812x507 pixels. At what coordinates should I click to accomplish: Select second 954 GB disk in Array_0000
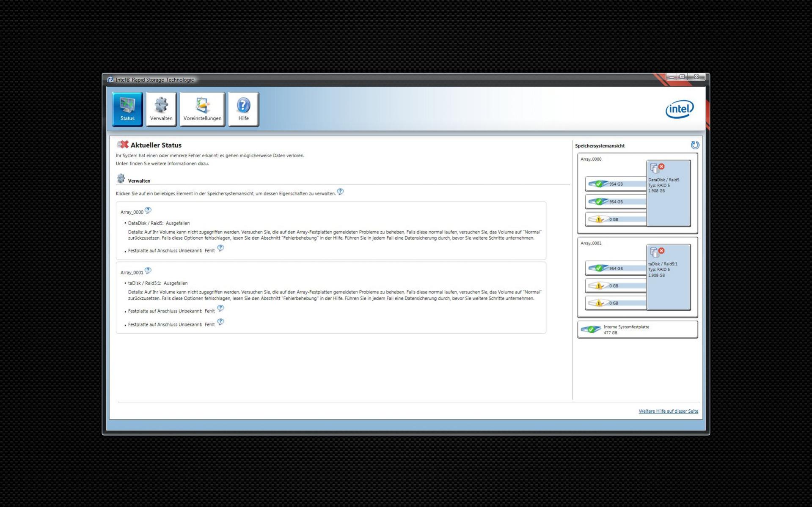[616, 202]
